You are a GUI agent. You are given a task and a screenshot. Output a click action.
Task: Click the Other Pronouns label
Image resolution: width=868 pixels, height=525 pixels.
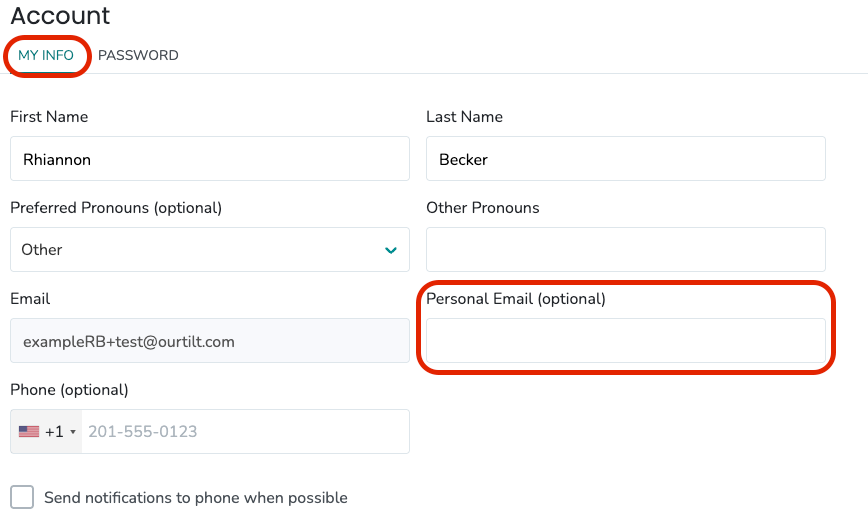tap(483, 208)
